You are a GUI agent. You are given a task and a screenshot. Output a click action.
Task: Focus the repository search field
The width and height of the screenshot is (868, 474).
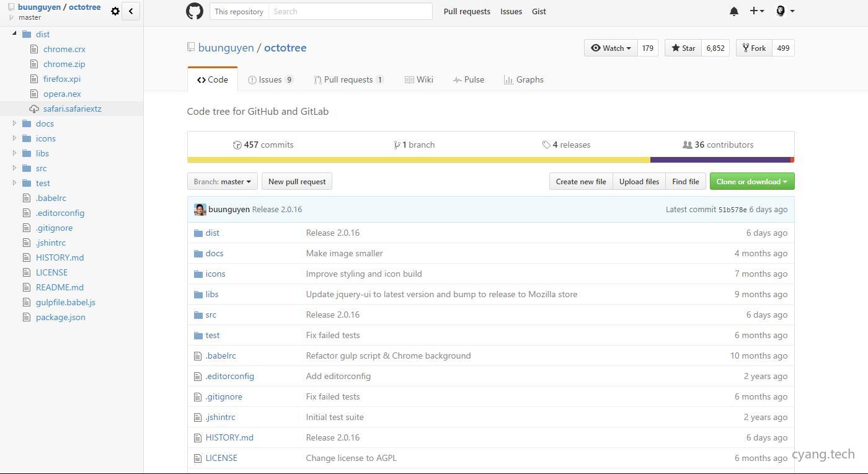coord(350,11)
